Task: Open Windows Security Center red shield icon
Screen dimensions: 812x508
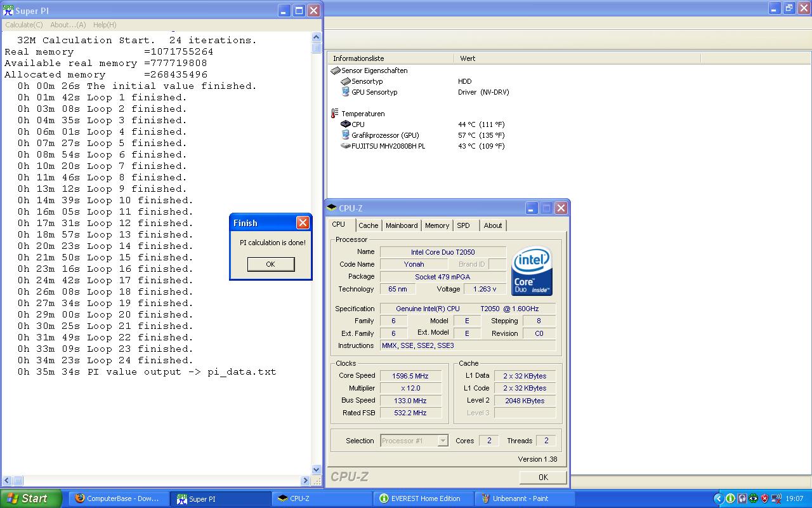Action: 764,499
